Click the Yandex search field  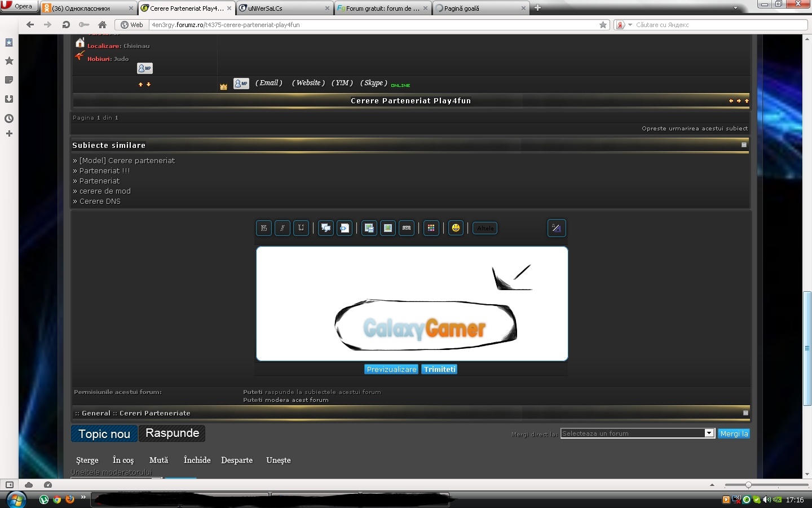(720, 25)
